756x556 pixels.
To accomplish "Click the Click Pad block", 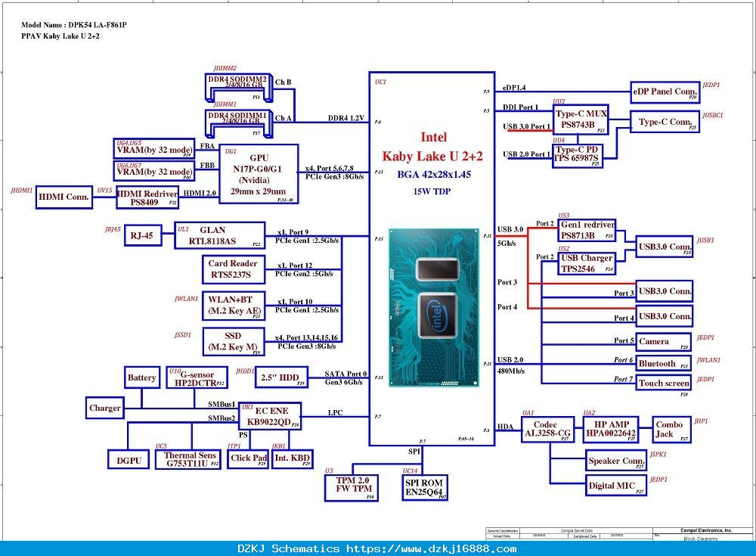I will pyautogui.click(x=248, y=458).
